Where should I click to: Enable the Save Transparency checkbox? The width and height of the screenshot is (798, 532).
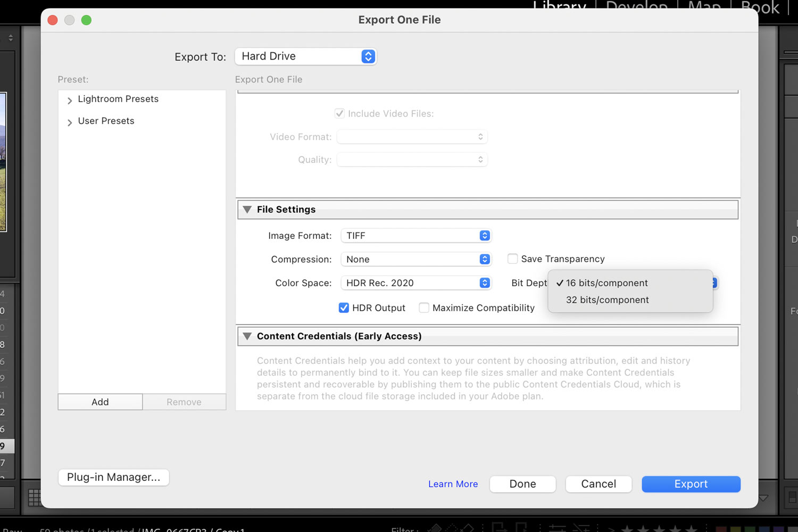tap(513, 259)
